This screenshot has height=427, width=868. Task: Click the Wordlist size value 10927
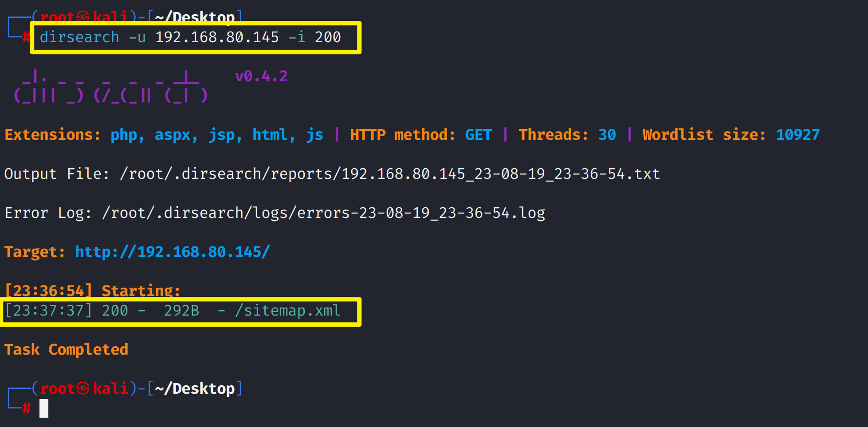click(798, 135)
